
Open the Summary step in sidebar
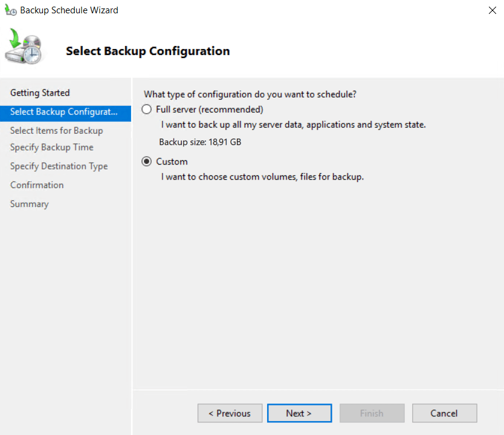29,204
